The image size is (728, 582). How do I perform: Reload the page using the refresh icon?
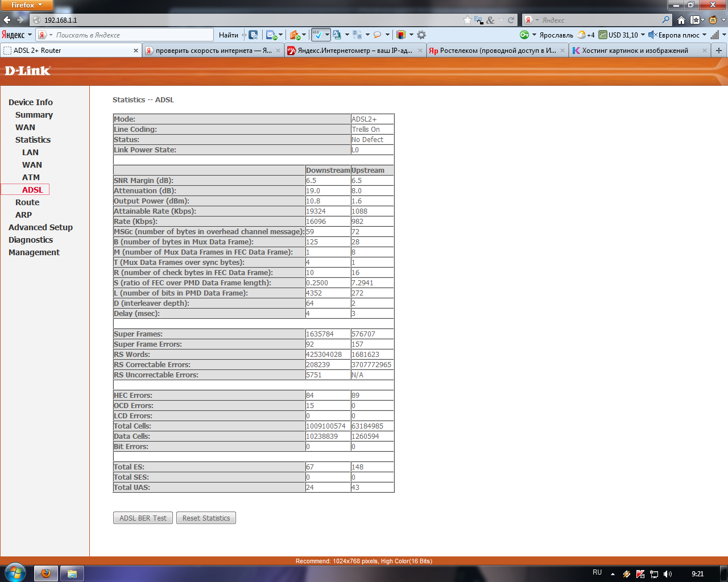tap(511, 20)
